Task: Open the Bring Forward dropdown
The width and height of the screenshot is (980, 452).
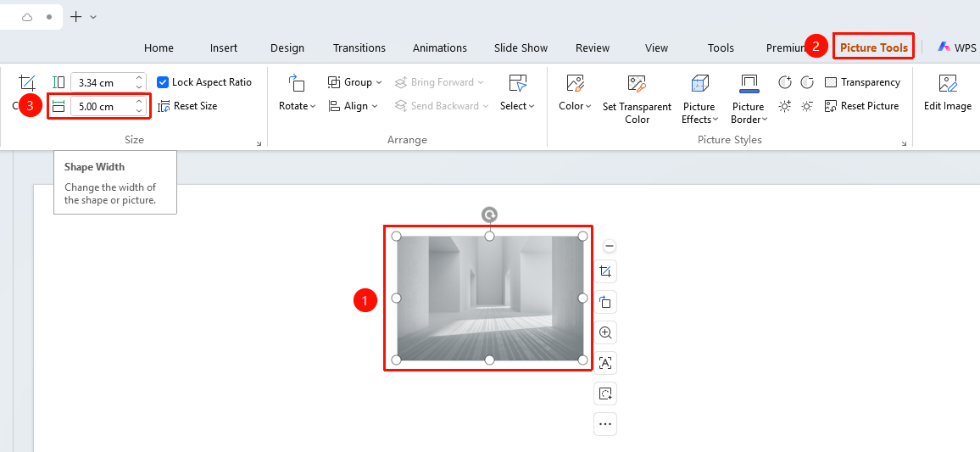Action: coord(439,82)
